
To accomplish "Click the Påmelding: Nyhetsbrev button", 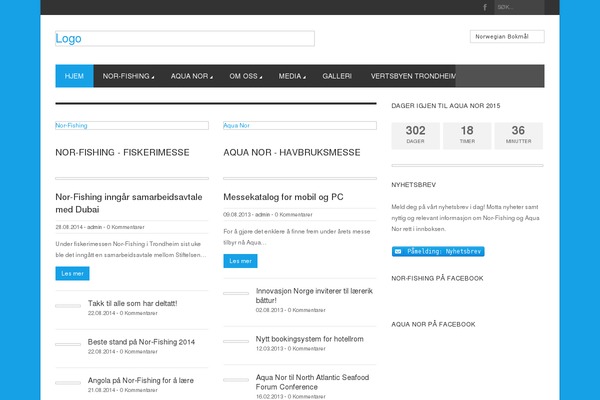I will [x=438, y=251].
